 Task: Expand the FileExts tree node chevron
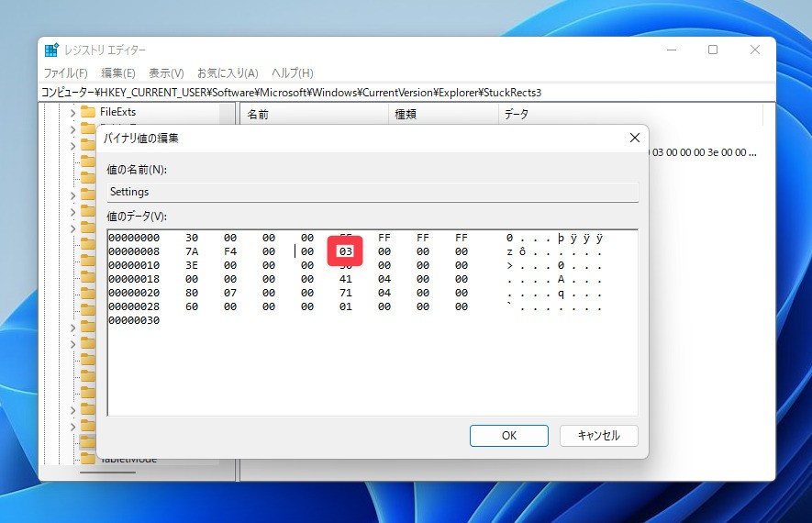[73, 112]
